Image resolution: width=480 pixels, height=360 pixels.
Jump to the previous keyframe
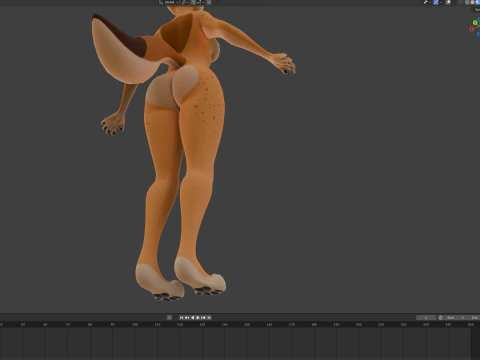click(x=187, y=318)
